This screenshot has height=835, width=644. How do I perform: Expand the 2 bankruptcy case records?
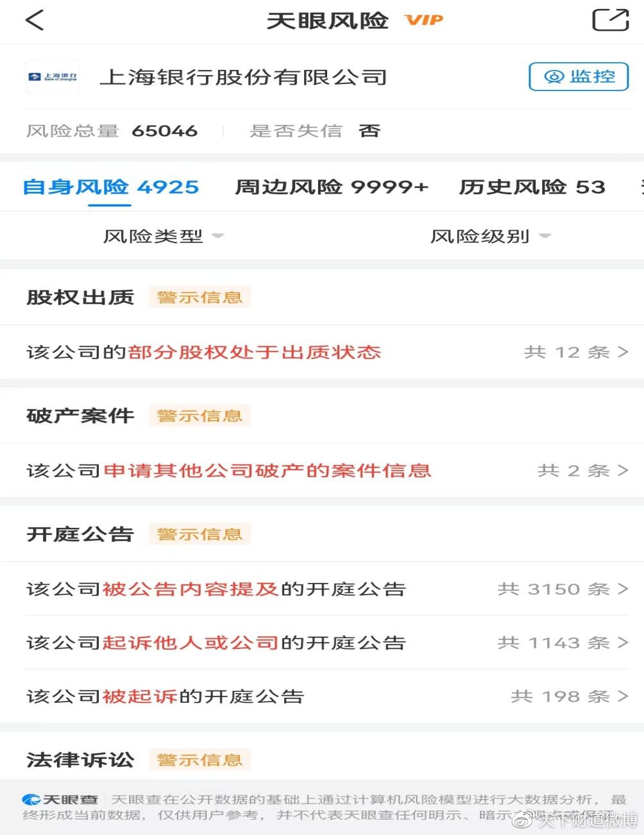click(582, 471)
